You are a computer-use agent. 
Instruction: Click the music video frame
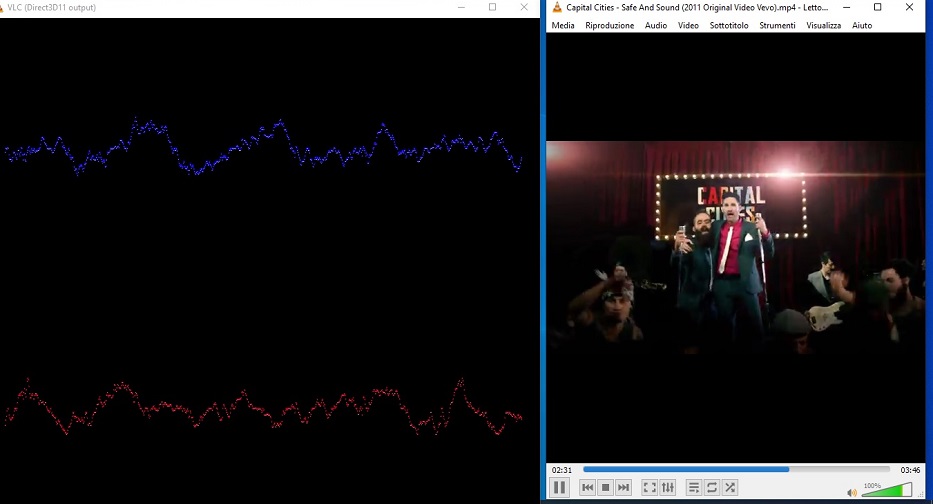tap(736, 249)
